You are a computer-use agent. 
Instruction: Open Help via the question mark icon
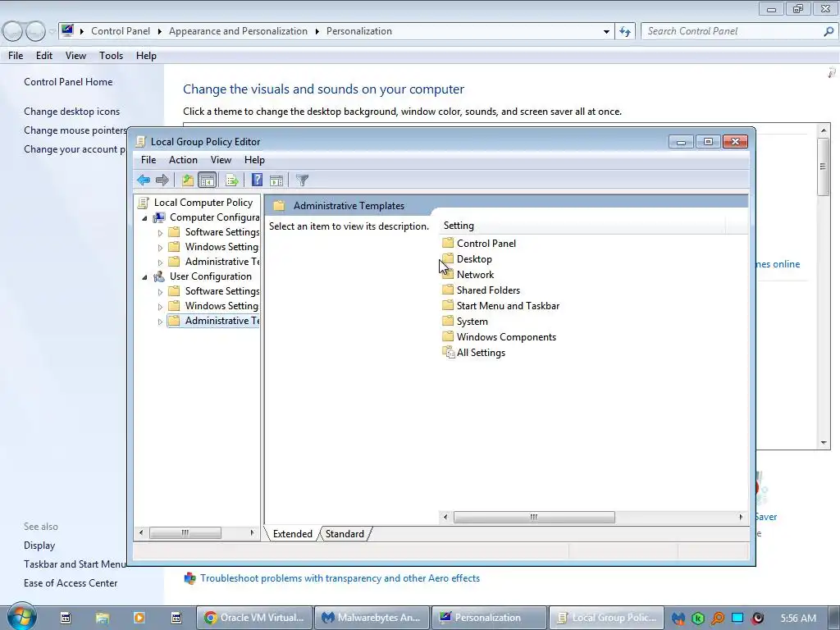(x=257, y=180)
